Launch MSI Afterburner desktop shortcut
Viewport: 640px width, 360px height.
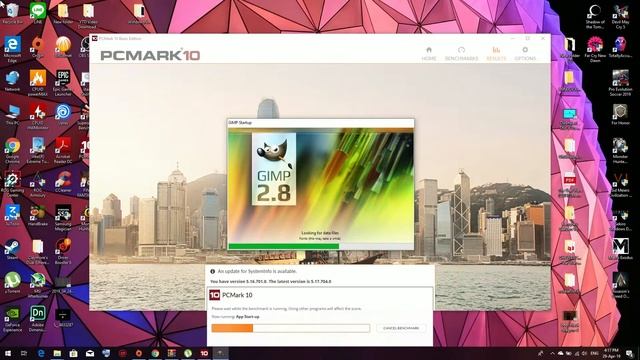point(38,285)
